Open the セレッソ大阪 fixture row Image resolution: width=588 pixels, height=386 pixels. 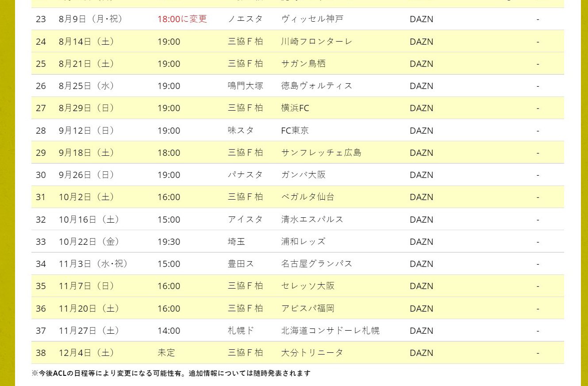pos(308,286)
